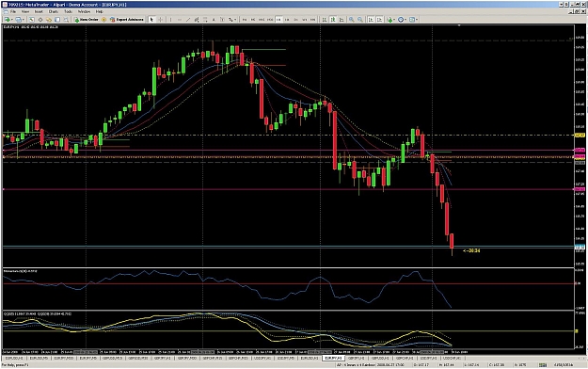Select the Text tool

pyautogui.click(x=215, y=20)
